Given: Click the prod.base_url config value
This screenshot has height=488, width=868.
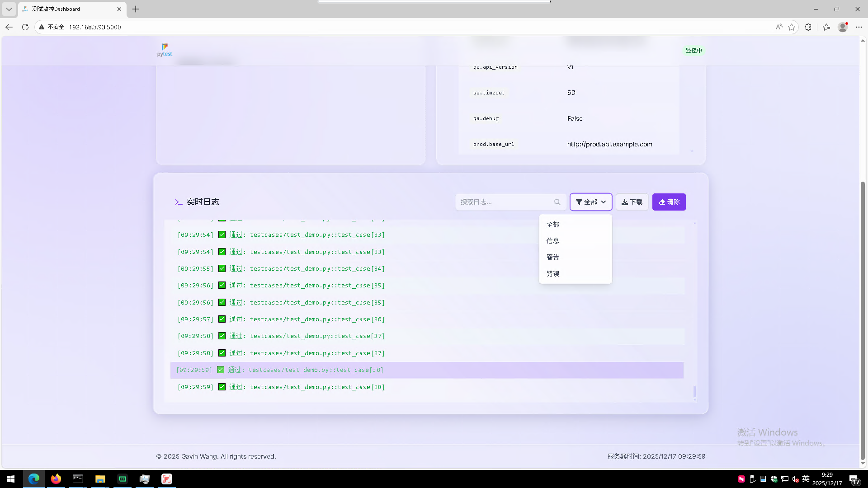Looking at the screenshot, I should click(x=609, y=144).
